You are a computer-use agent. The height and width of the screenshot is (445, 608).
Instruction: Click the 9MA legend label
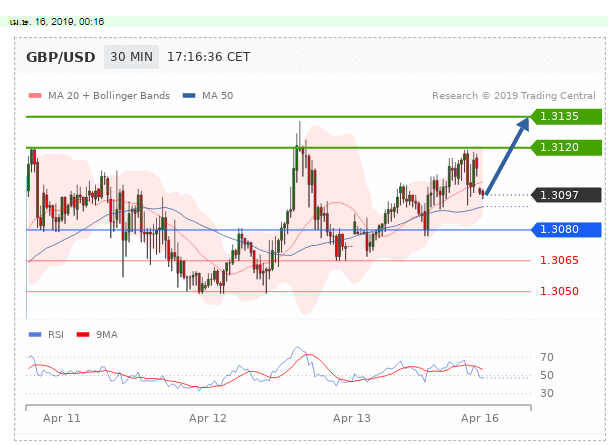(x=107, y=335)
